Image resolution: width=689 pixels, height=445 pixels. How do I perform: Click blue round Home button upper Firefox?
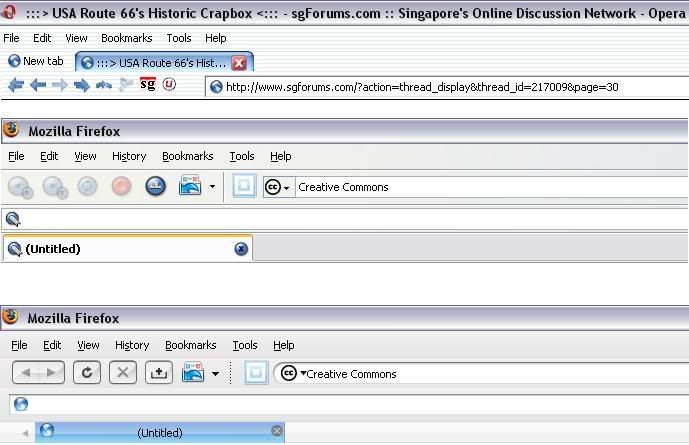156,186
